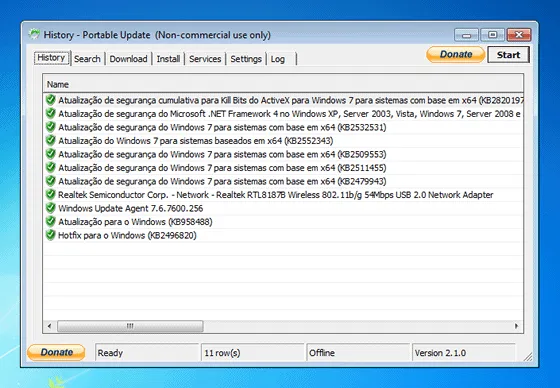Select the Realtek RTL8187B Wireless adapter text
This screenshot has height=388, width=560.
(x=276, y=195)
